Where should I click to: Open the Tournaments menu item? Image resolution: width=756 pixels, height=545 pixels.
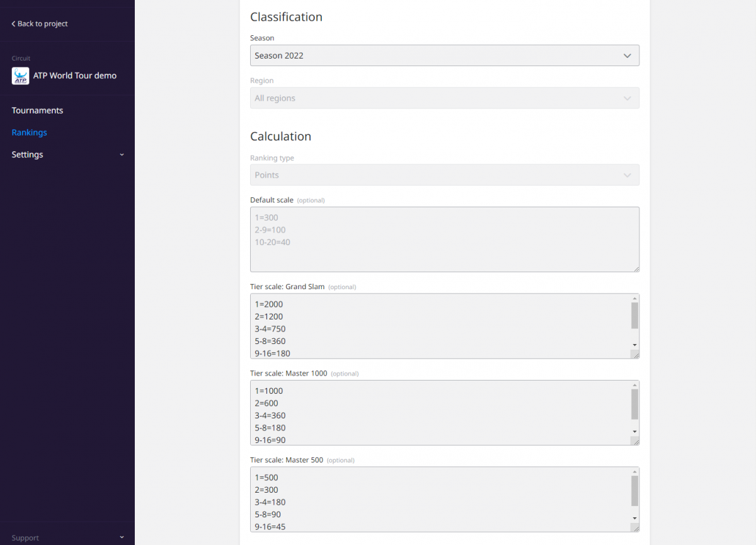point(37,110)
